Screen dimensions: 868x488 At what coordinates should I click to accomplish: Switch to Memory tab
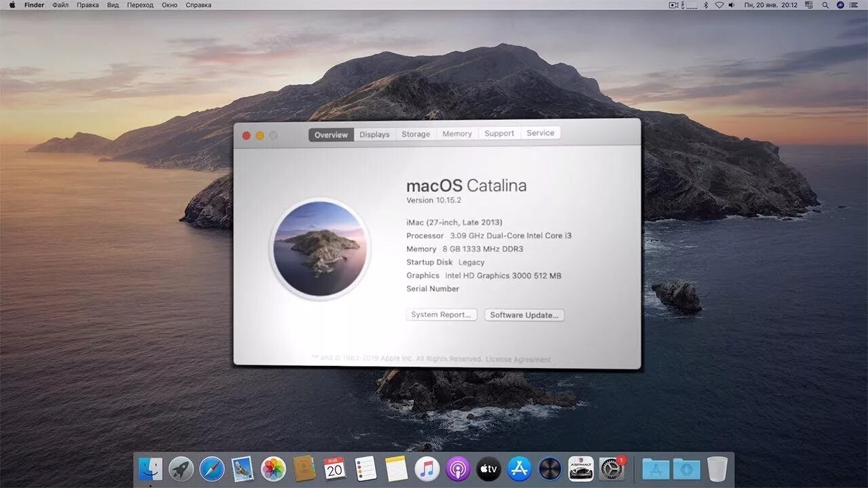coord(457,134)
